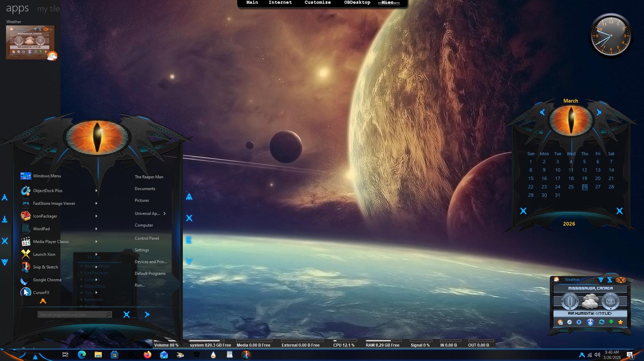Expand the Universal Apps chevron
Image resolution: width=644 pixels, height=361 pixels.
click(x=165, y=214)
